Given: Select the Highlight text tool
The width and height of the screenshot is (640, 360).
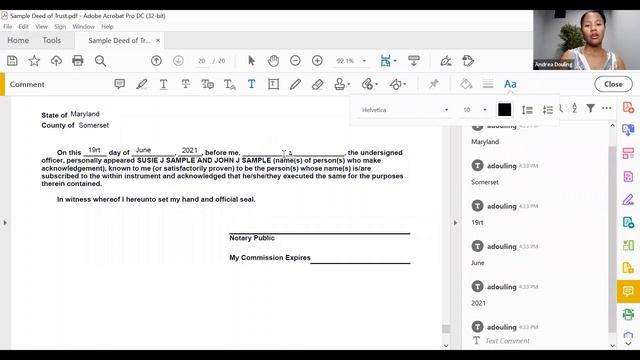Looking at the screenshot, I should (x=142, y=84).
